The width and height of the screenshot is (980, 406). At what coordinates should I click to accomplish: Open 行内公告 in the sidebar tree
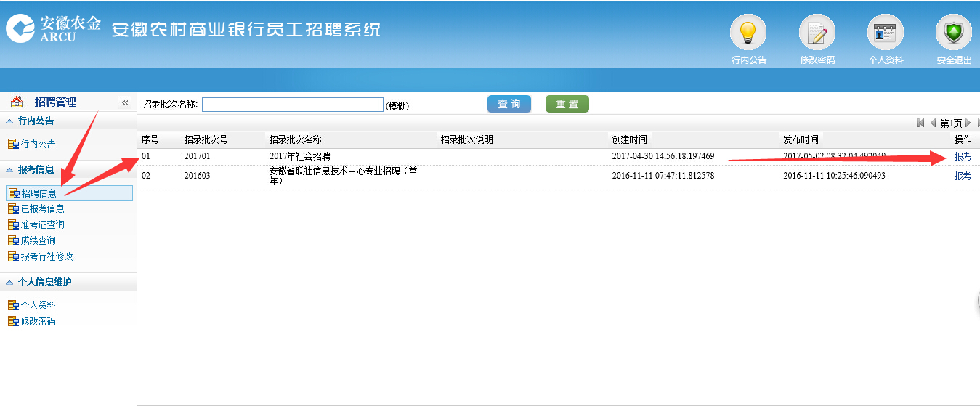pos(38,144)
